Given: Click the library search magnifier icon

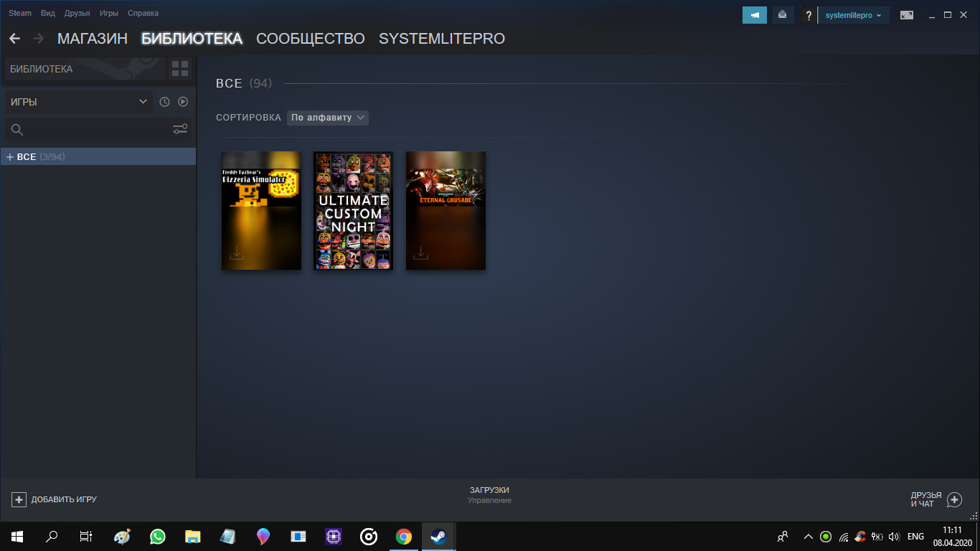Looking at the screenshot, I should (17, 130).
